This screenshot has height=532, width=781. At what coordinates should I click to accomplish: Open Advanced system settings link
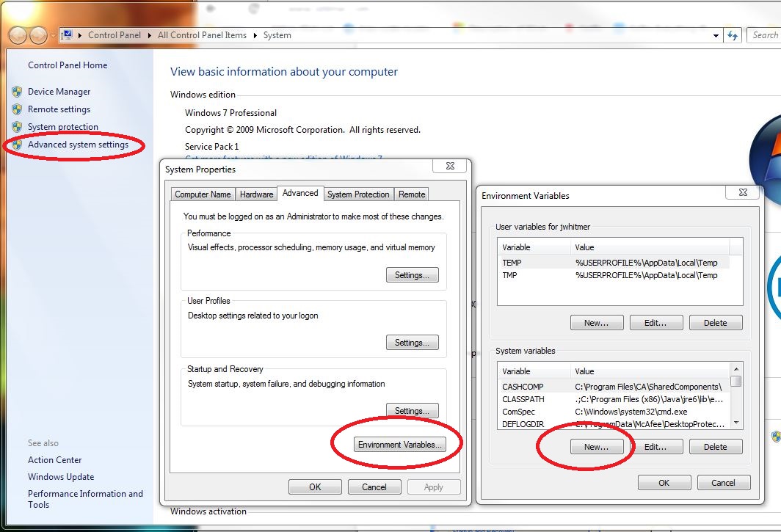(79, 145)
